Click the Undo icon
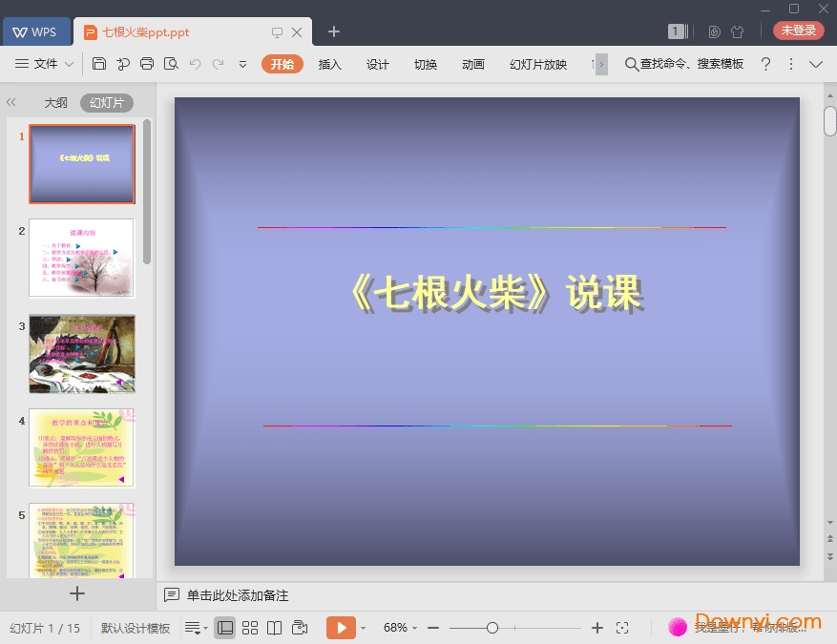This screenshot has width=837, height=644. click(x=195, y=64)
